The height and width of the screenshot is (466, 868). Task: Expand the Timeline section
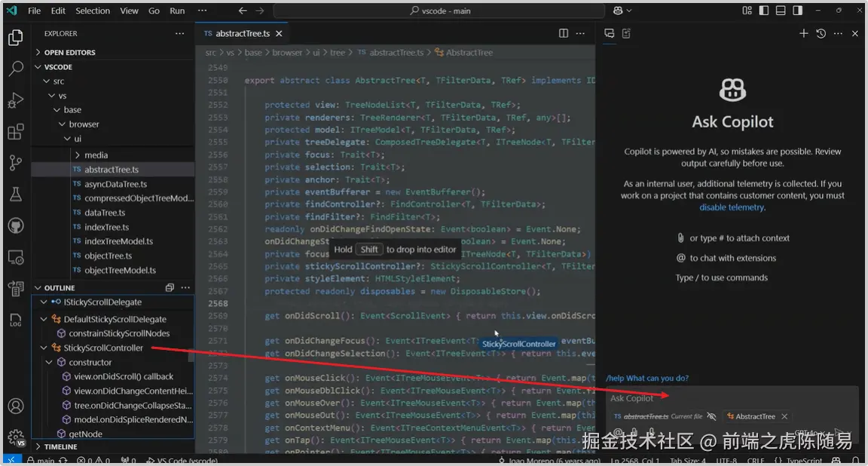point(38,446)
